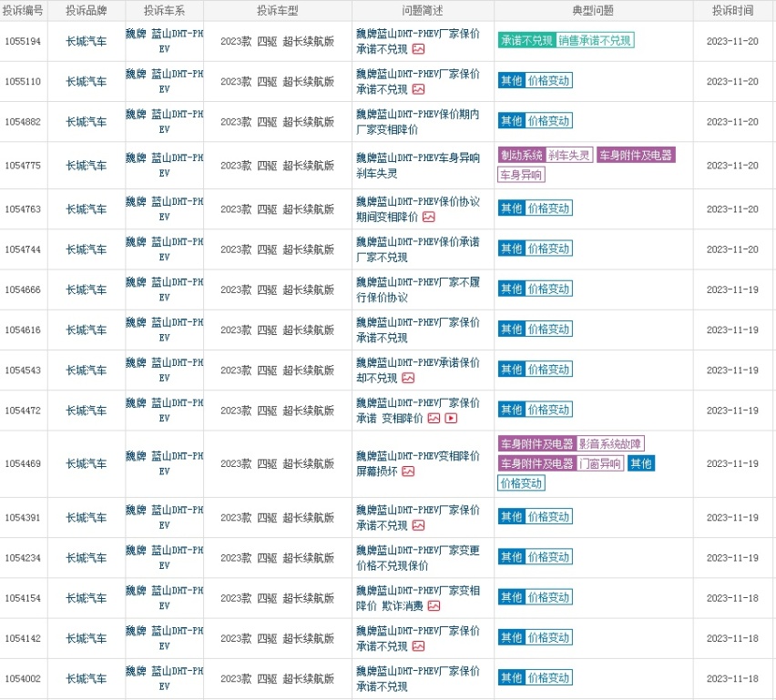Open the 车身异响刹车失灵 complaint description

click(x=418, y=166)
